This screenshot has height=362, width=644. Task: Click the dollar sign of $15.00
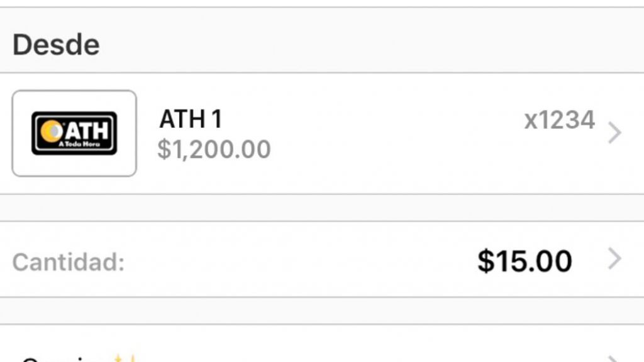click(485, 261)
